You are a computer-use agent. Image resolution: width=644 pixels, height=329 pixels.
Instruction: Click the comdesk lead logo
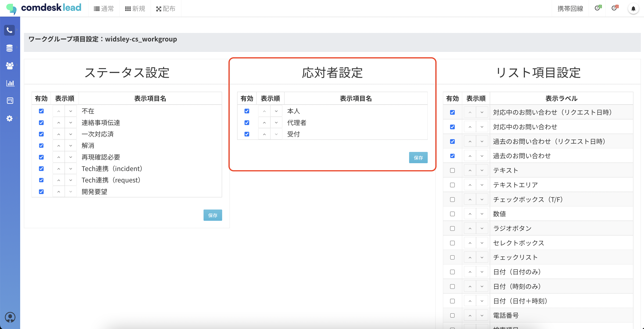(44, 8)
